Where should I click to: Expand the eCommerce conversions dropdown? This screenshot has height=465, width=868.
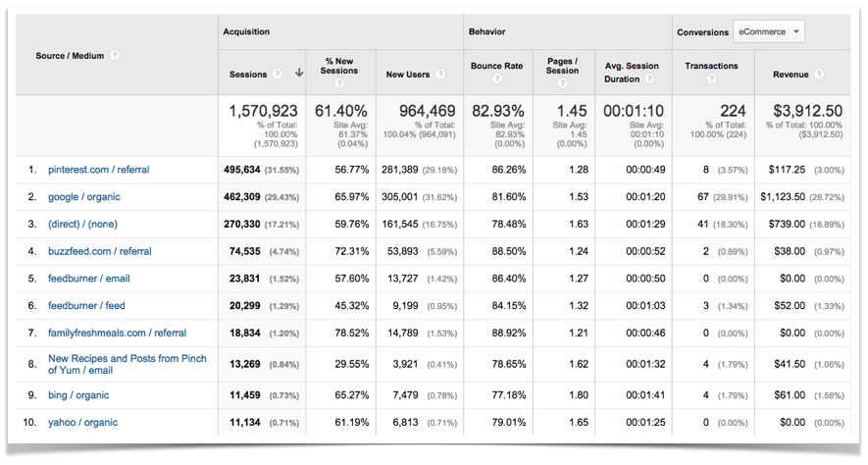click(768, 31)
